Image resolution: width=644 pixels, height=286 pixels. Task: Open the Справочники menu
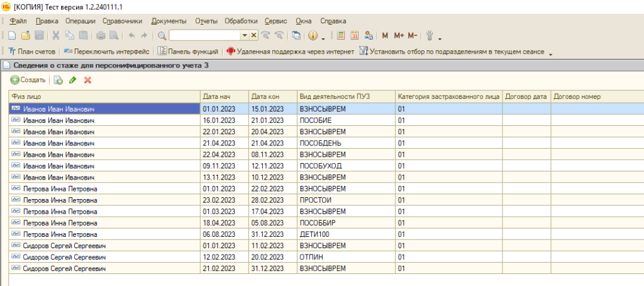click(123, 21)
